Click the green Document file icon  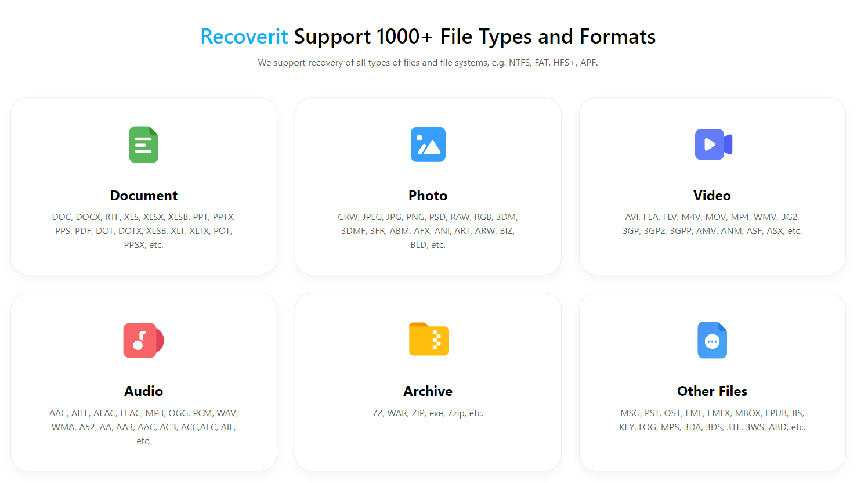tap(144, 145)
